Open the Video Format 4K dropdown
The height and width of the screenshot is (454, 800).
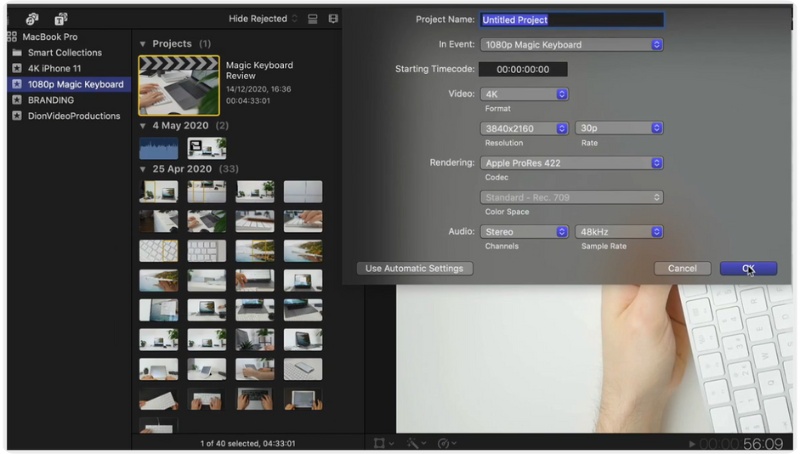[x=524, y=94]
